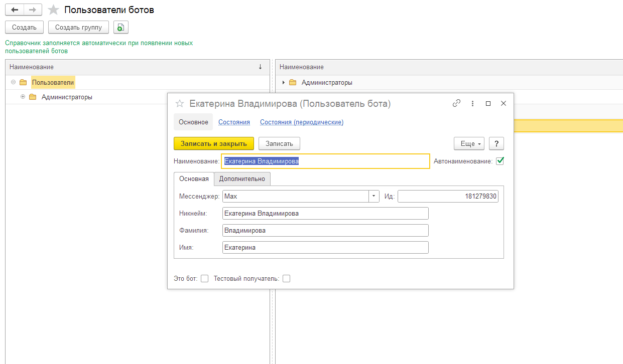Select the Пользователи folder icon in tree
The height and width of the screenshot is (364, 623).
23,82
